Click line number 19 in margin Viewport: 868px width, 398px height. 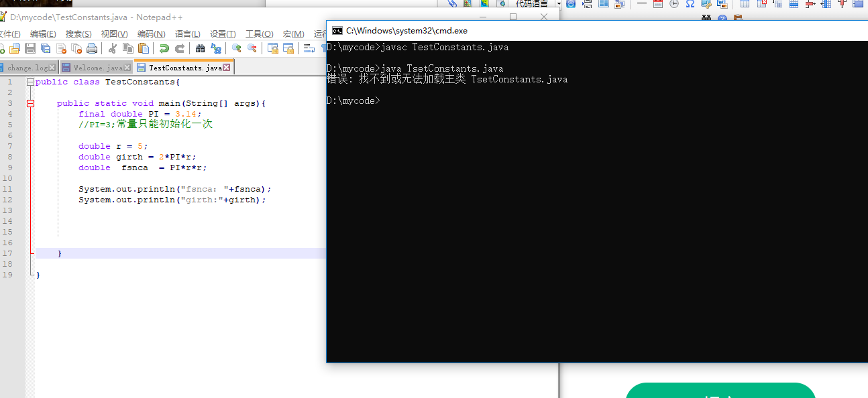[x=7, y=275]
